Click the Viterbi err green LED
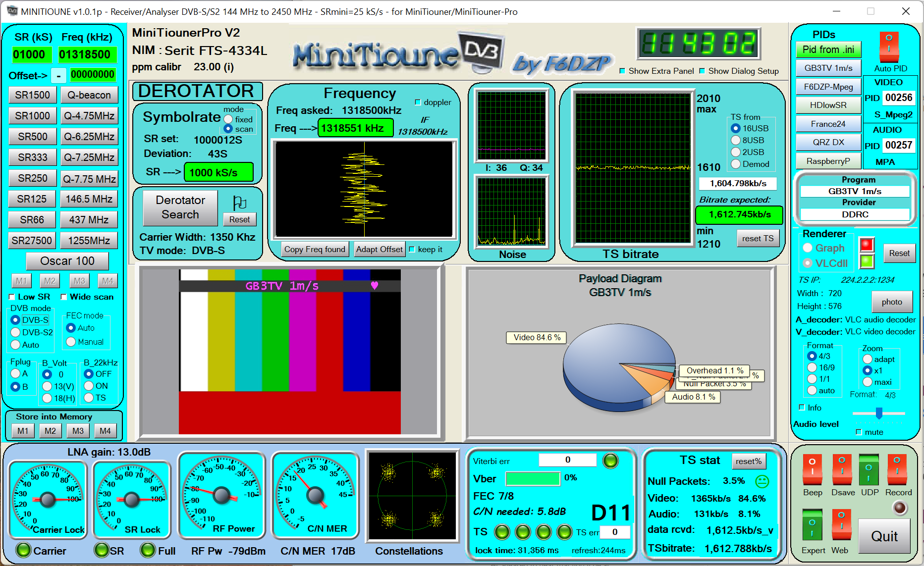The height and width of the screenshot is (566, 924). tap(610, 461)
